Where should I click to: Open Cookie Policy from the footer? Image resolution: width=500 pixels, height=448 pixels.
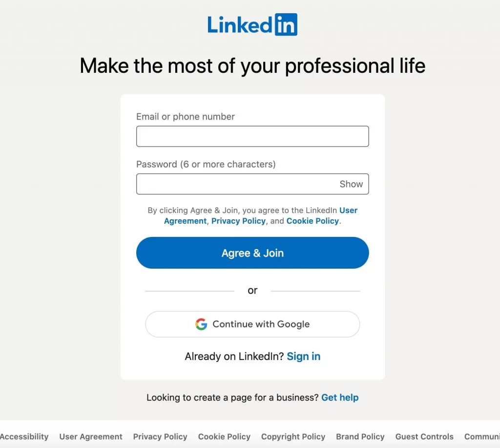click(224, 437)
